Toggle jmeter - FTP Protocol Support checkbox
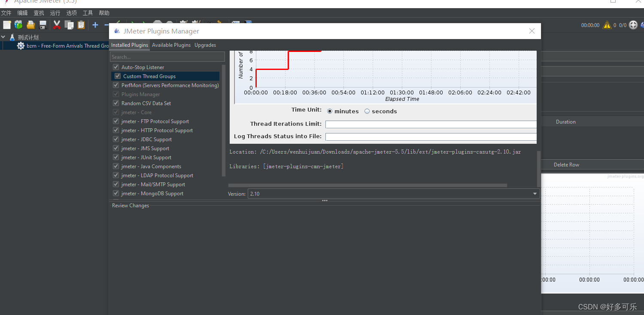This screenshot has width=644, height=315. pyautogui.click(x=116, y=121)
